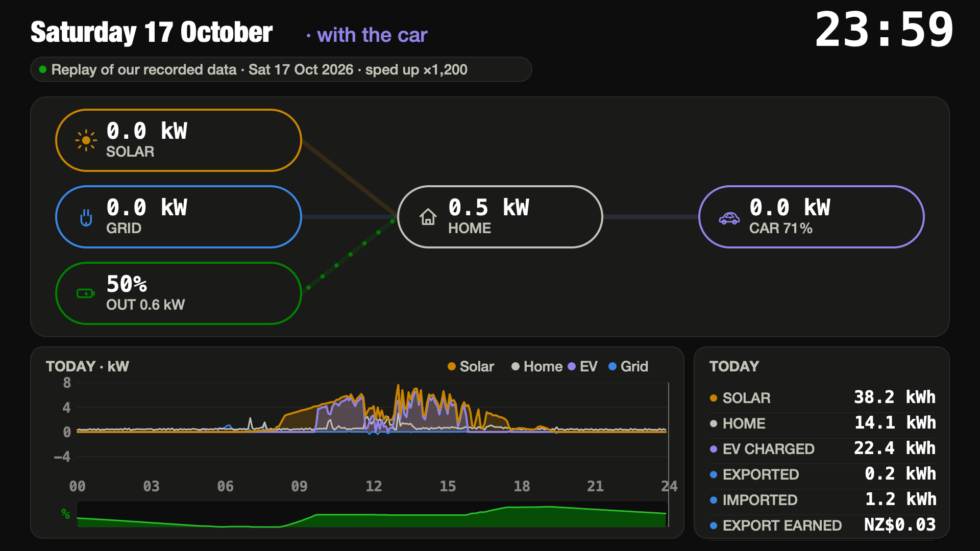Click the GRID power card

point(178,217)
